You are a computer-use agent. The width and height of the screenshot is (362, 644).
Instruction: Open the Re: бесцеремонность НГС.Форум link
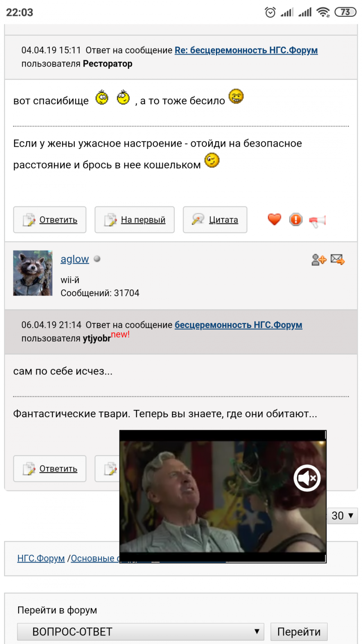pos(246,50)
